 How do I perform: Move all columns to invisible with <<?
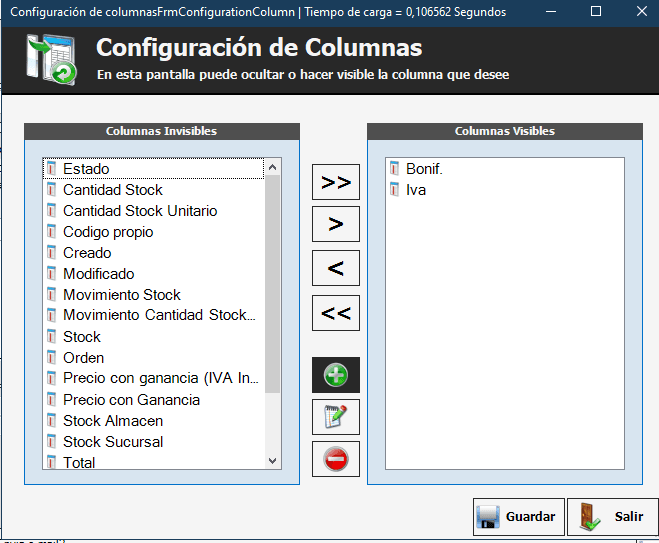(x=336, y=313)
